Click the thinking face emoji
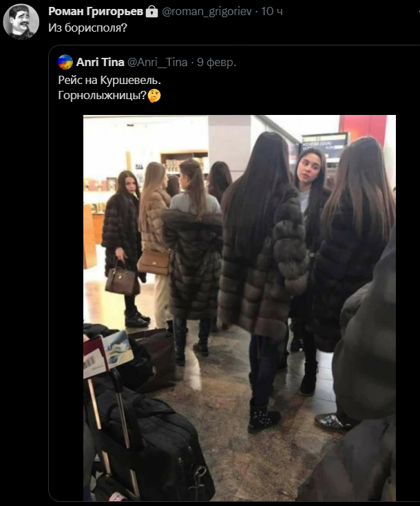The image size is (420, 506). [x=154, y=96]
